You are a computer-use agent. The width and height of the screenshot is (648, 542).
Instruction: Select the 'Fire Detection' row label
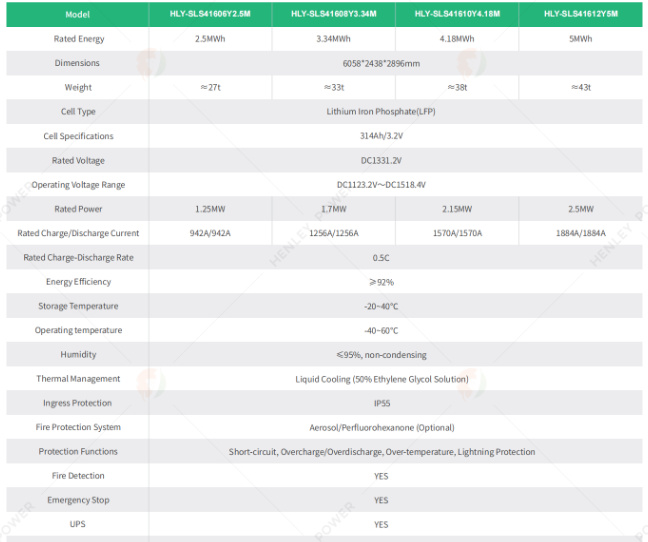point(78,476)
